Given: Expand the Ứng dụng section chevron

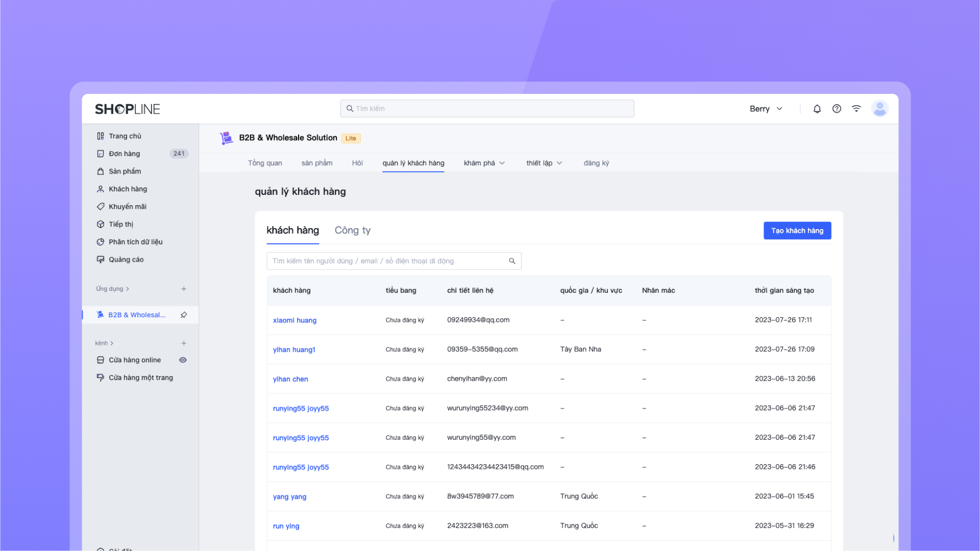Looking at the screenshot, I should tap(128, 289).
